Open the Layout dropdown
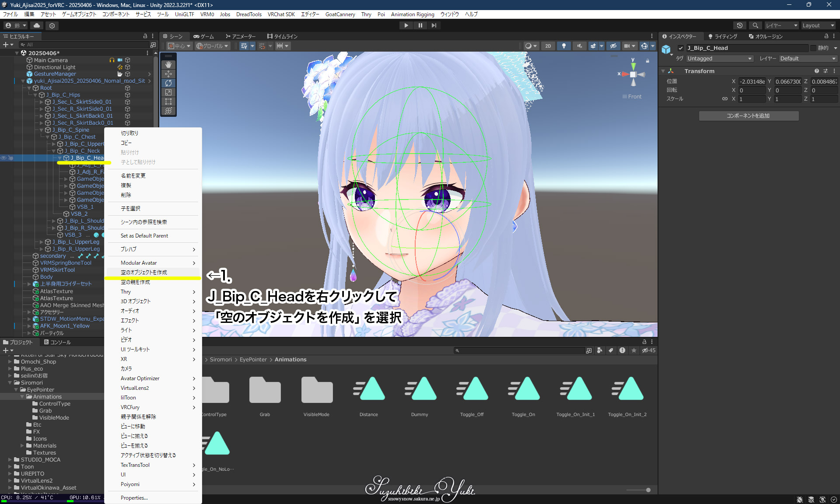Image resolution: width=840 pixels, height=504 pixels. pos(818,25)
